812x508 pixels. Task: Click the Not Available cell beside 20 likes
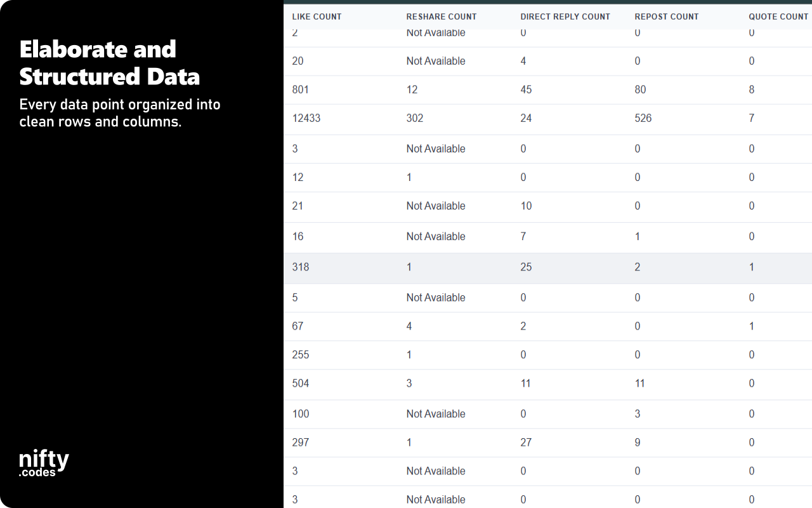pyautogui.click(x=436, y=61)
